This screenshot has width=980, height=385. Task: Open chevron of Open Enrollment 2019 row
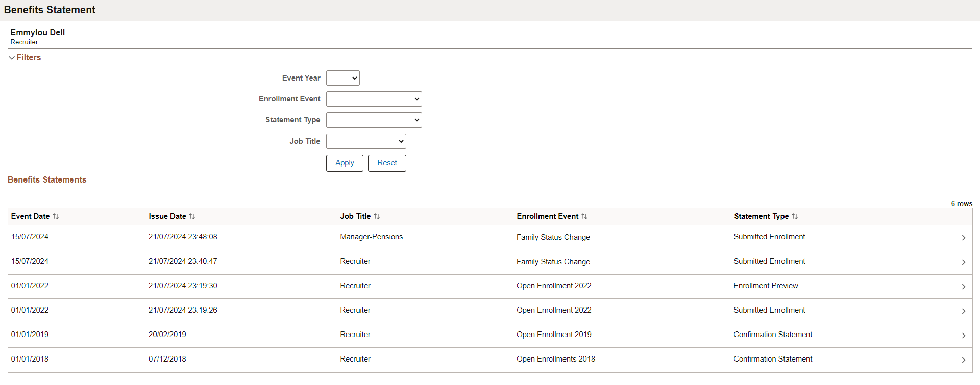pos(964,336)
